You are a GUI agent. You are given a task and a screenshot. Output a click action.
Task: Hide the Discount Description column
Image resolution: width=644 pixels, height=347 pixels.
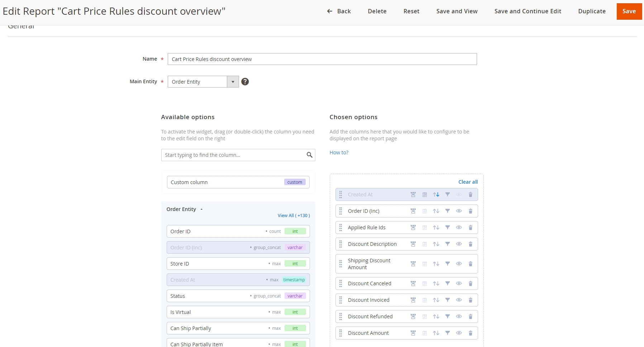[x=459, y=244]
